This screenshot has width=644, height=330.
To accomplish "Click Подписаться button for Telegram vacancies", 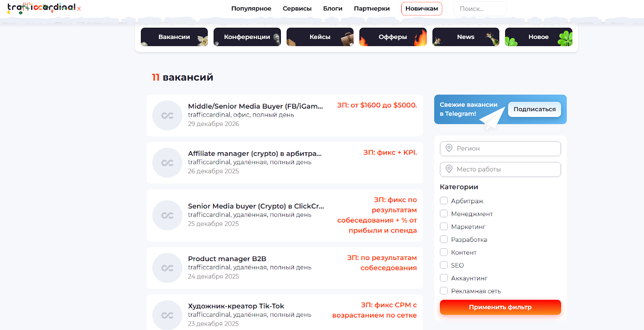I will point(535,109).
